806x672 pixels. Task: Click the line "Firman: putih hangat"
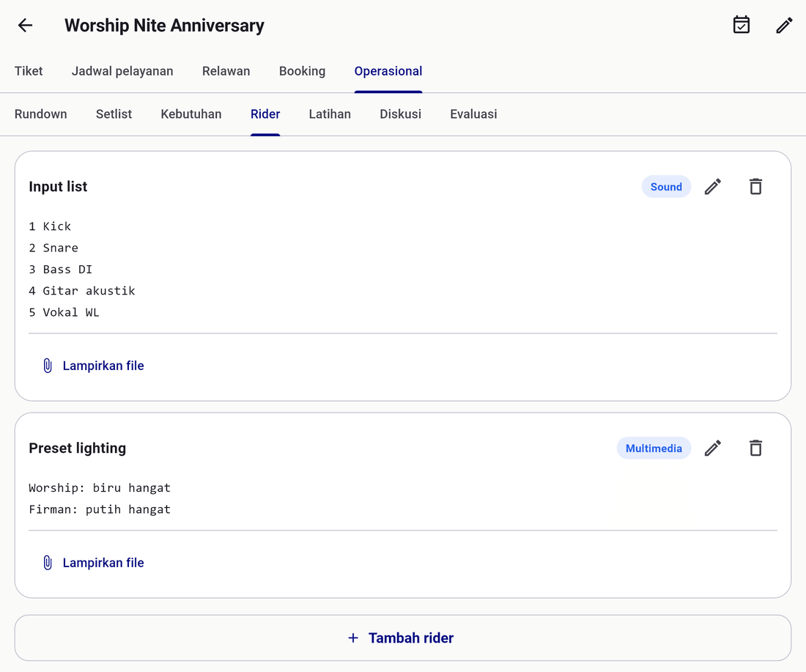point(100,509)
